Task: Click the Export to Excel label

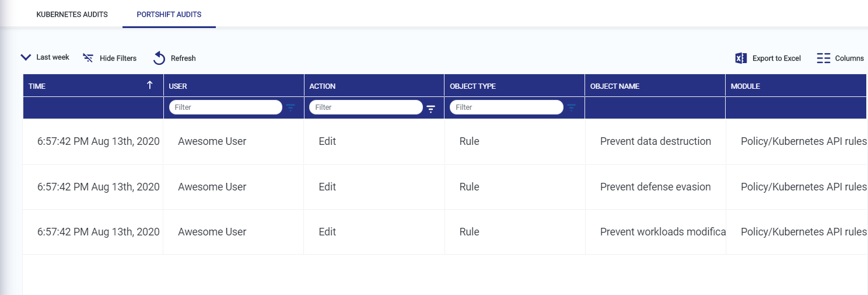Action: click(776, 58)
